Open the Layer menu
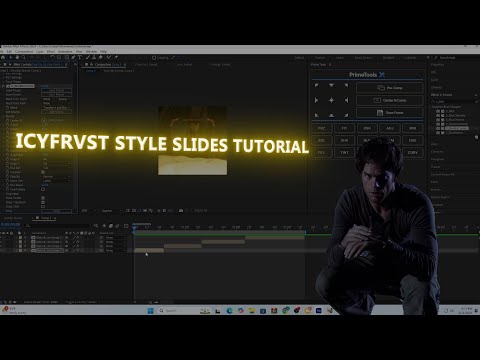Image resolution: width=480 pixels, height=360 pixels. (x=40, y=52)
